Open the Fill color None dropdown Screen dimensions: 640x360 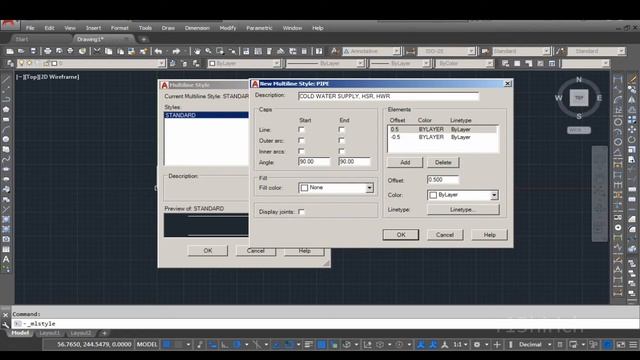[369, 188]
